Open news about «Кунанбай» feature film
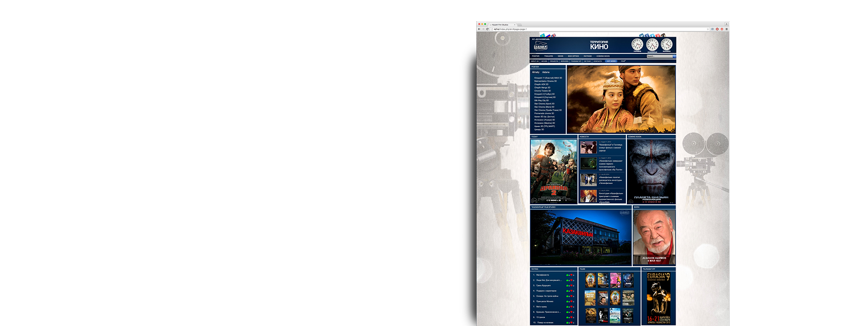The image size is (868, 326). [x=611, y=198]
